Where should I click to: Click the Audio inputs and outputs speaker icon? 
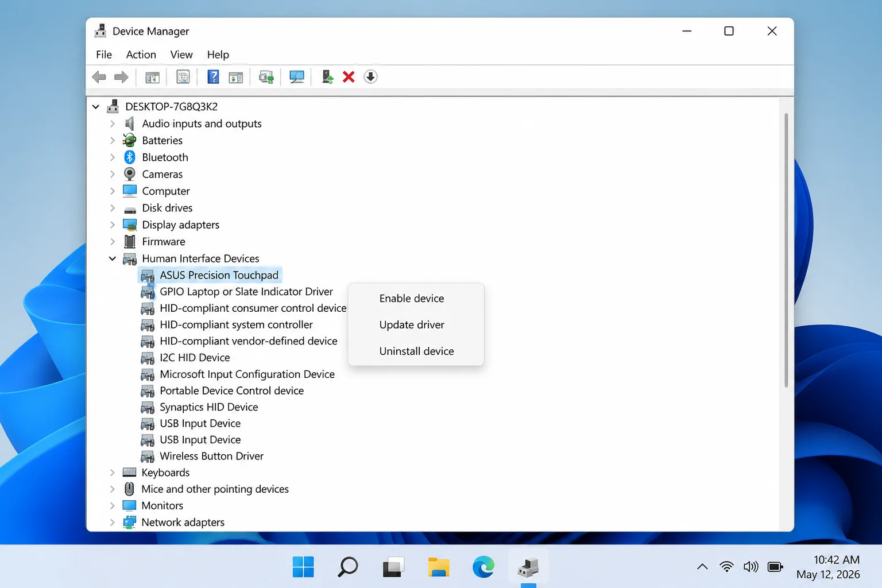130,123
